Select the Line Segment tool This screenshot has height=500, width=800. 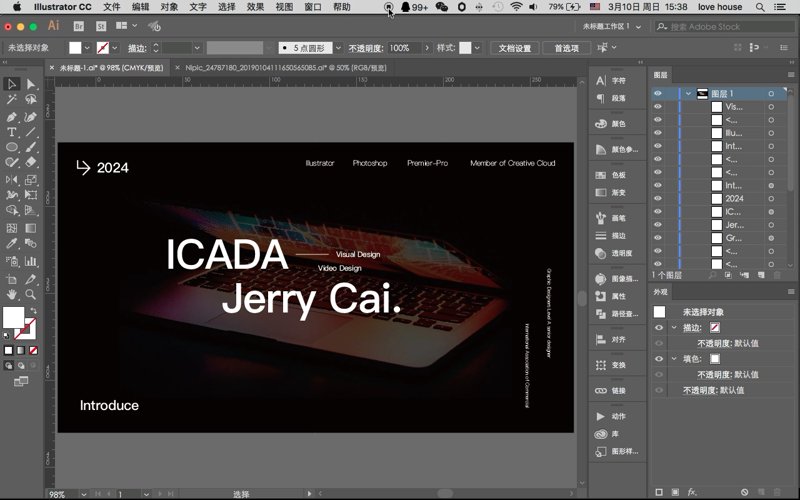pos(31,132)
